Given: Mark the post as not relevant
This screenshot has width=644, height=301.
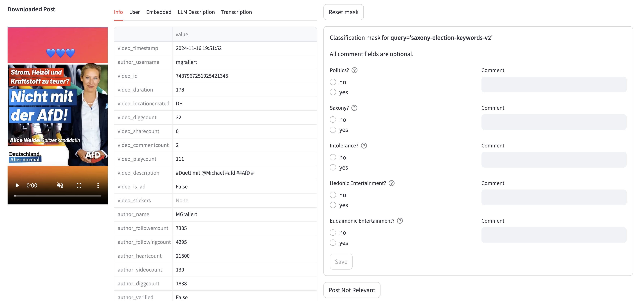Looking at the screenshot, I should click(352, 290).
